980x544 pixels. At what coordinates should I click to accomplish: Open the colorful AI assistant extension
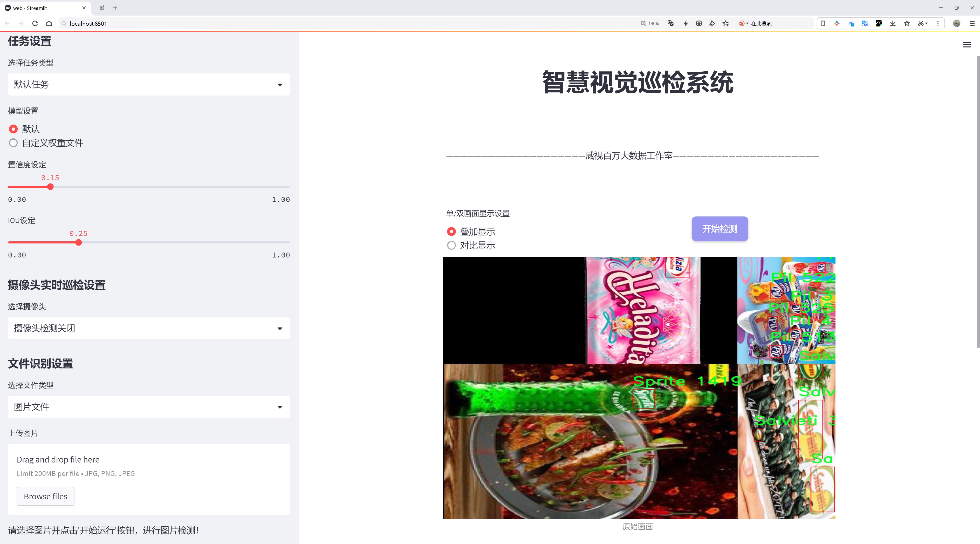click(x=837, y=24)
